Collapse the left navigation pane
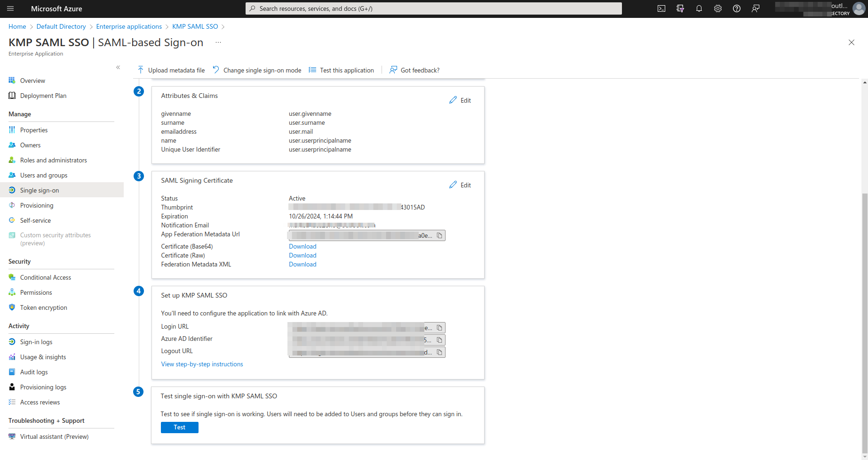Screen dimensions: 868x460 [118, 67]
